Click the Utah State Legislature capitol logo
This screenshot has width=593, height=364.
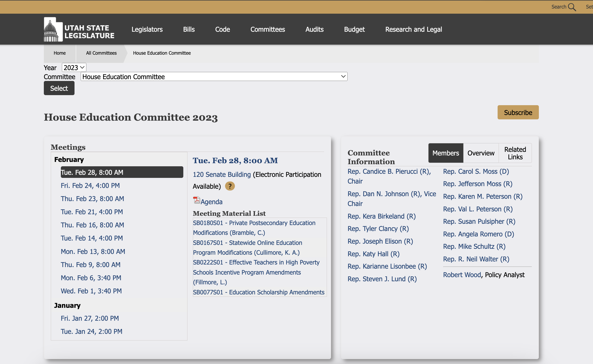[x=53, y=30]
